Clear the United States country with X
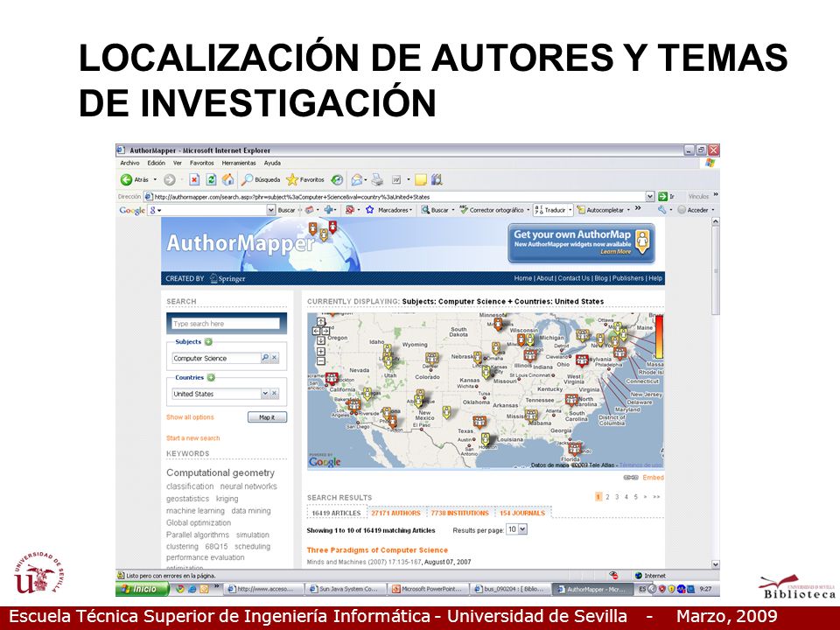840x630 pixels. pos(274,394)
